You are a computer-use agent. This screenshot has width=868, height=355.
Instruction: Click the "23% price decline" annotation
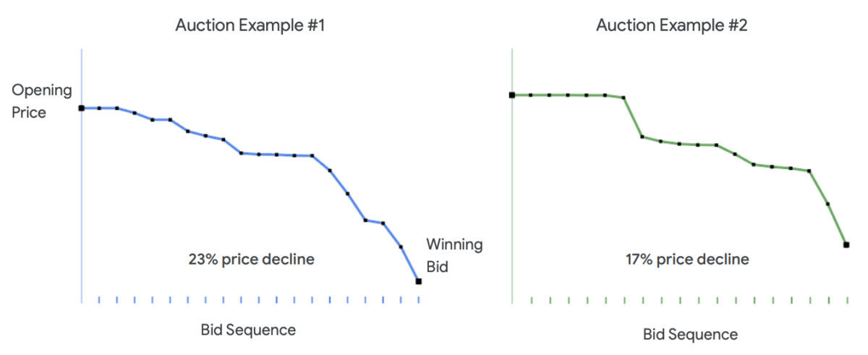pos(251,259)
